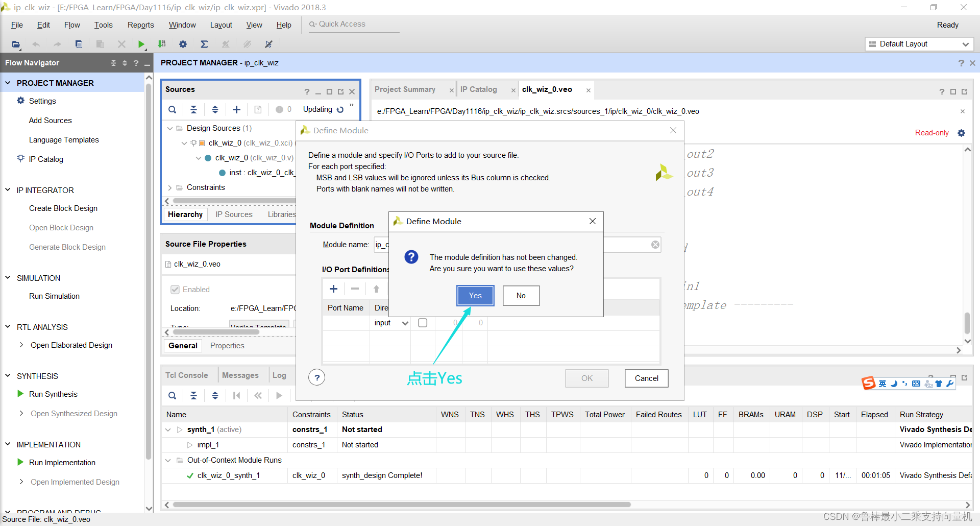Collapse the PROJECT MANAGER section
Viewport: 980px width, 526px height.
coord(8,83)
